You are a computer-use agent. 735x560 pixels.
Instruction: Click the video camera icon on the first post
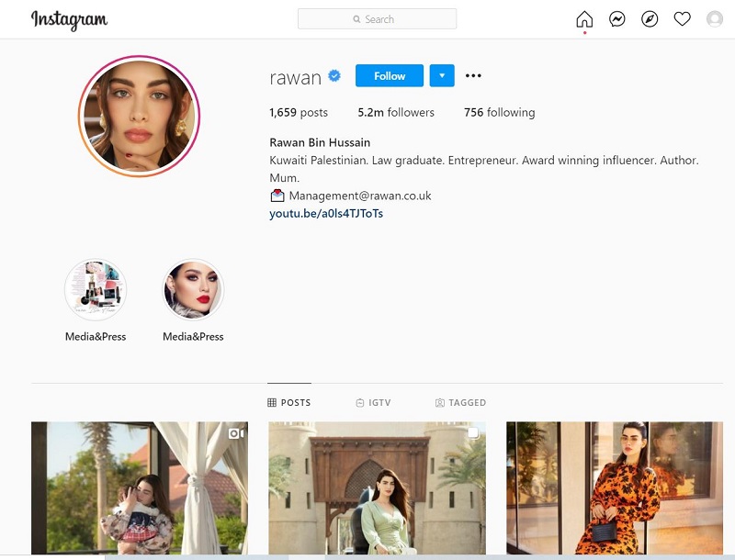click(236, 433)
